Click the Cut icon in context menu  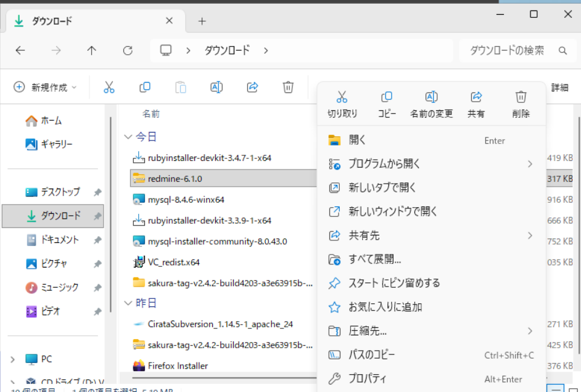[x=342, y=98]
